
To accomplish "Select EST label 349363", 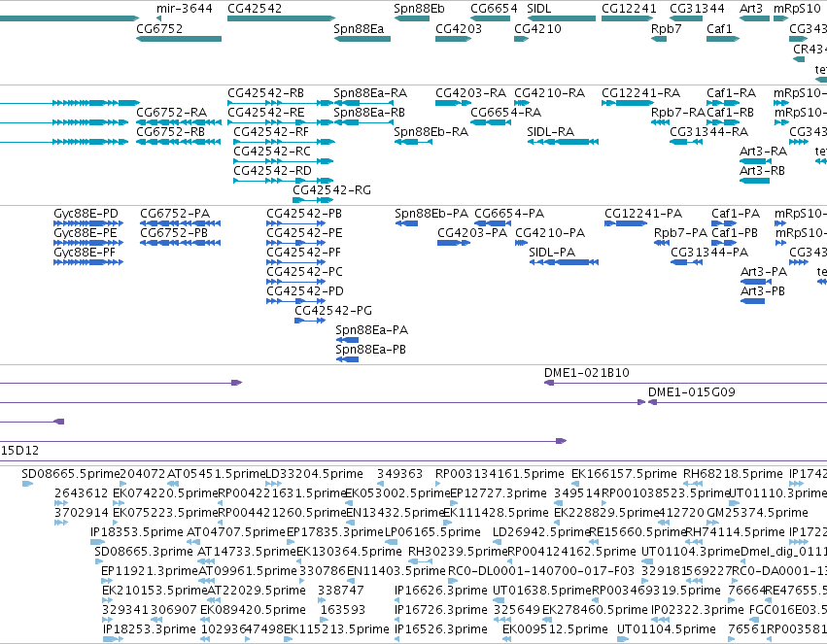I will 399,474.
